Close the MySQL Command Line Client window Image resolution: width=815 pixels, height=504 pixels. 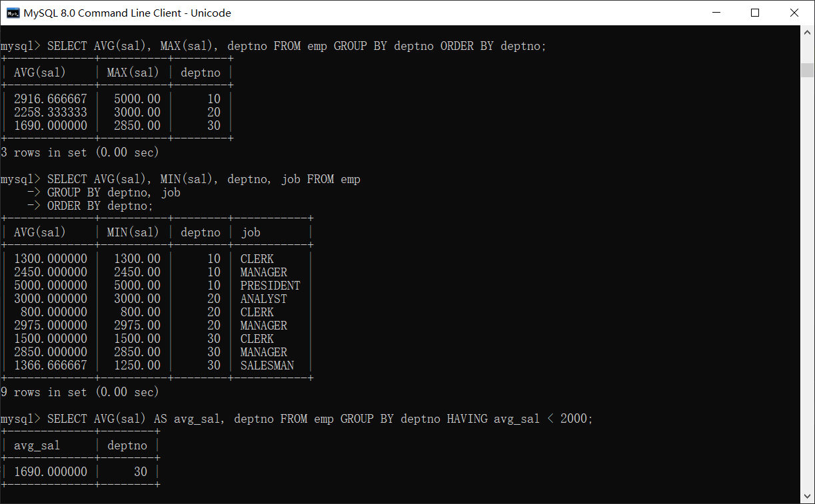[794, 13]
